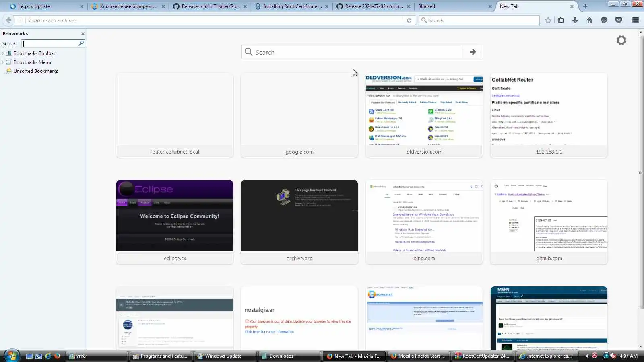
Task: Show hidden system tray icons
Action: pos(587,356)
